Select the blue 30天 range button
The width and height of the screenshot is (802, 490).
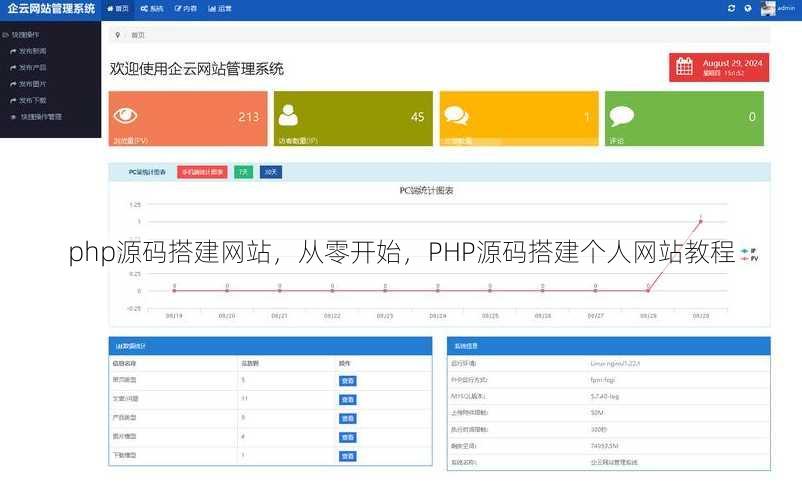[271, 172]
